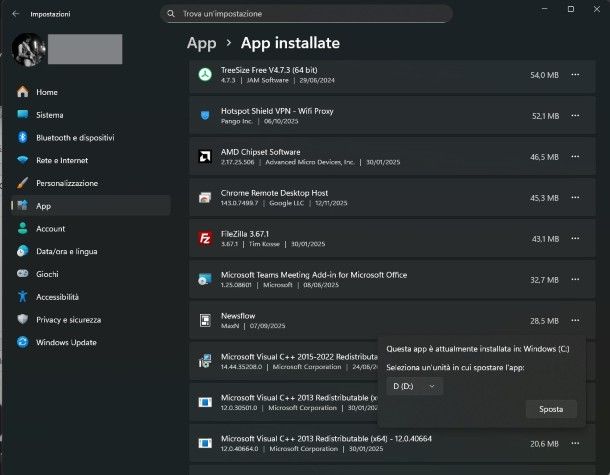Open more options for Visual C++ 12.0.40664
Image resolution: width=610 pixels, height=475 pixels.
pyautogui.click(x=575, y=443)
